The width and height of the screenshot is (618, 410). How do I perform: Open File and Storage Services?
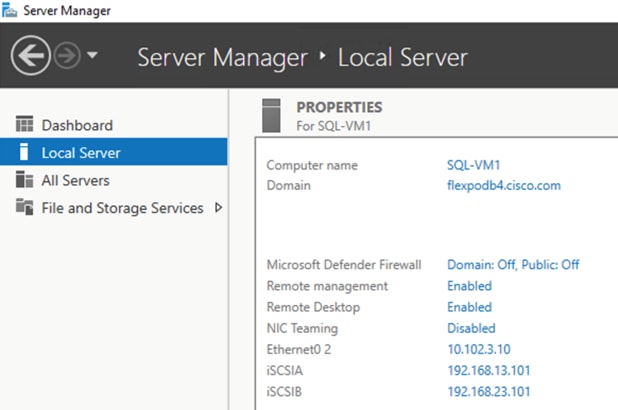pyautogui.click(x=114, y=208)
